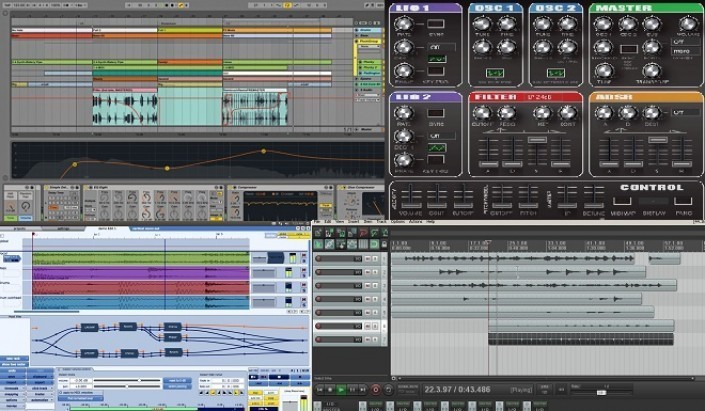Toggle the LFO 1 Sync button on the synth

(436, 24)
